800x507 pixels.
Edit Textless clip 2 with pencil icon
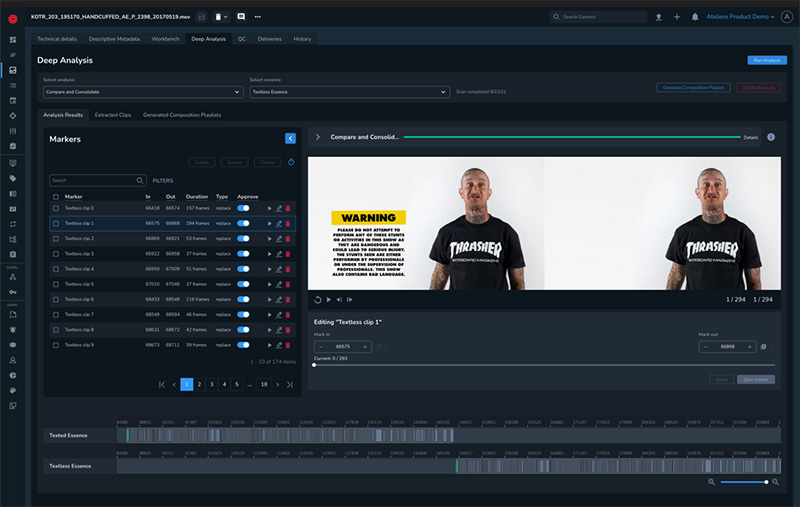279,239
